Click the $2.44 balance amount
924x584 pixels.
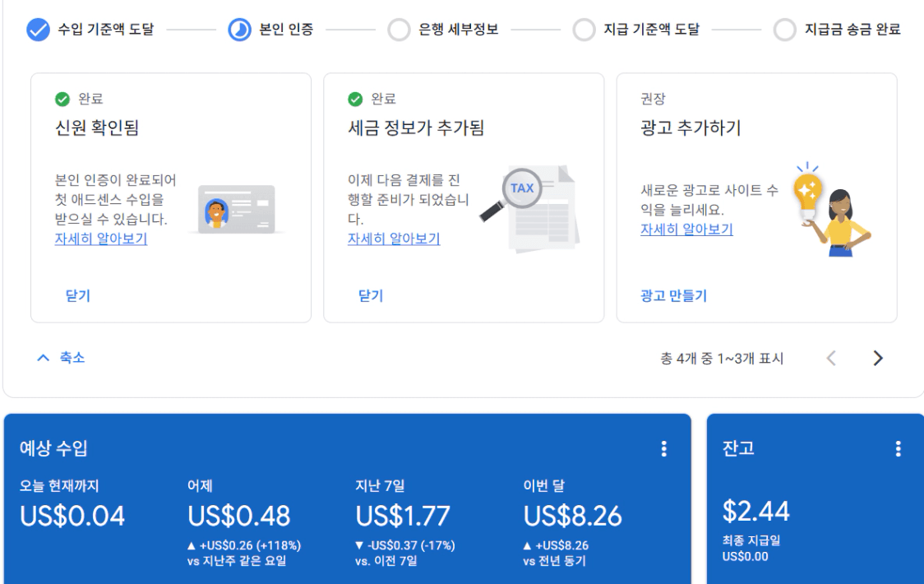[755, 511]
